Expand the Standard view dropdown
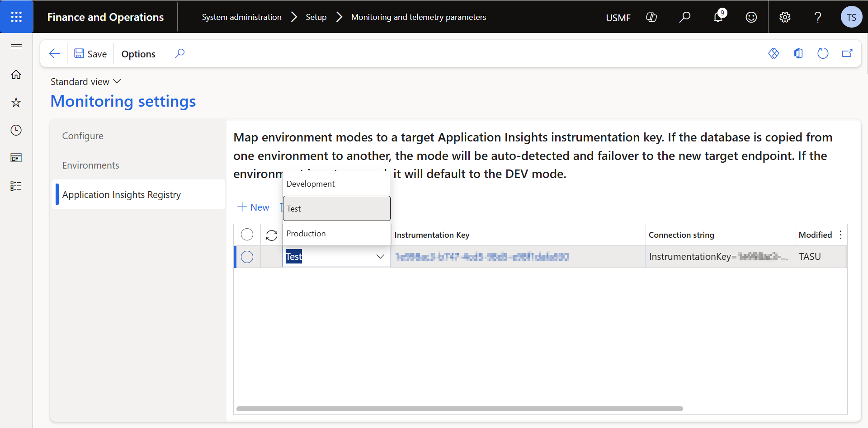The height and width of the screenshot is (428, 868). coord(85,82)
